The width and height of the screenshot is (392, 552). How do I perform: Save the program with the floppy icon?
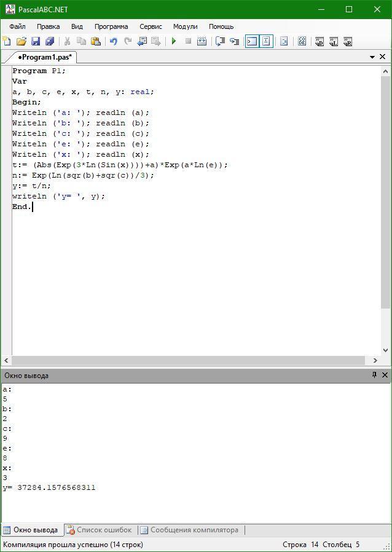pos(36,41)
